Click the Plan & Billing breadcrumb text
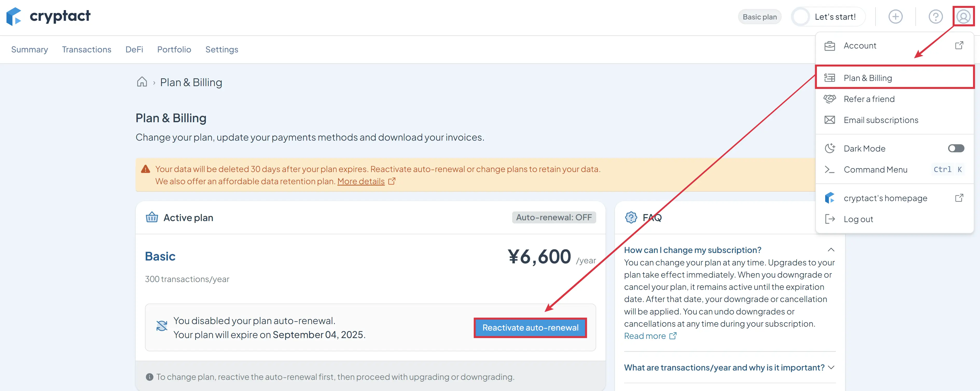980x391 pixels. coord(191,82)
